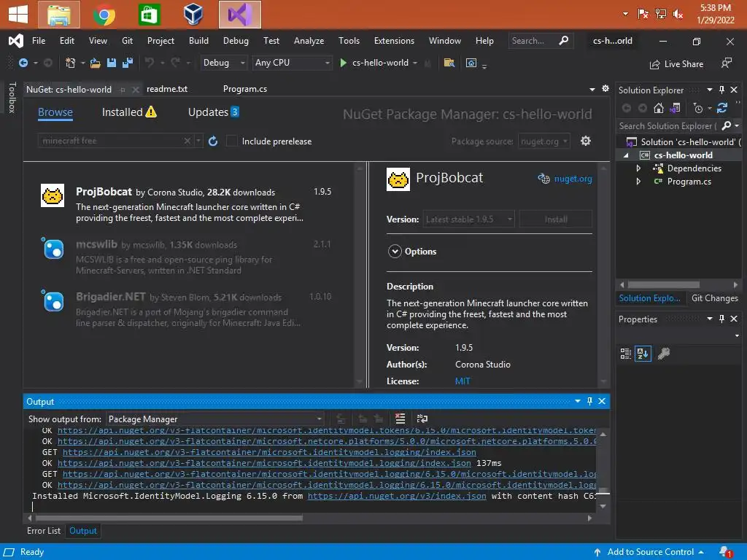Expand the Program.cs tree node
Screen dimensions: 747x560
point(639,182)
